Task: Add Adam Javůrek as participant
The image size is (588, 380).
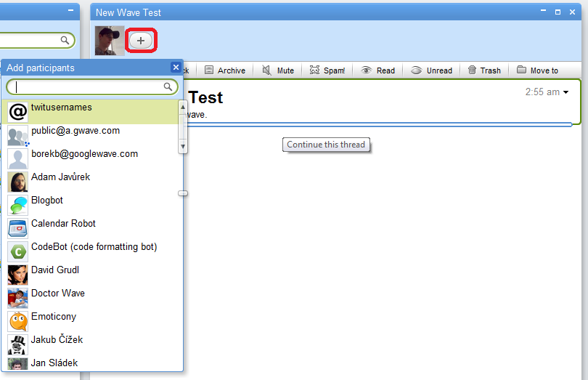Action: pos(90,182)
